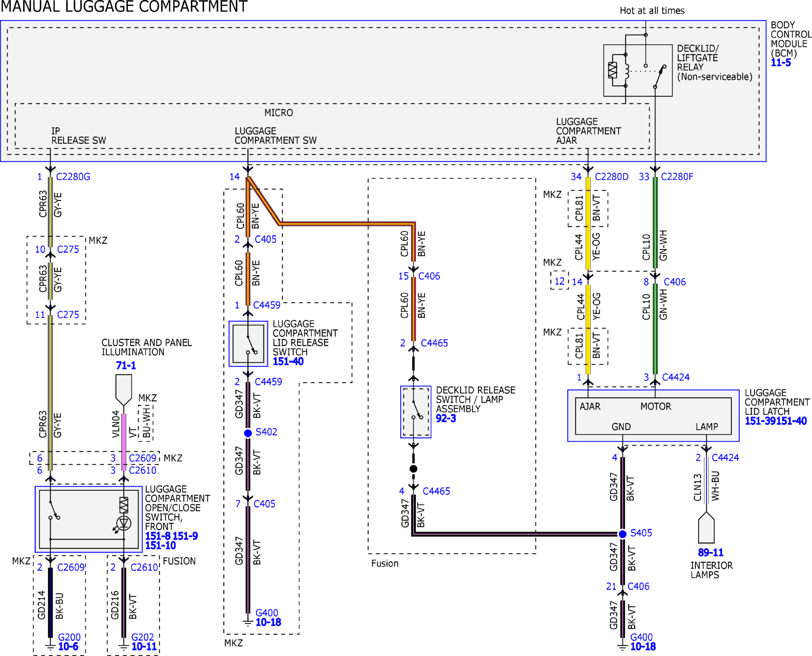The image size is (812, 656).
Task: Click C4459 label at pin 1
Action: 267,305
